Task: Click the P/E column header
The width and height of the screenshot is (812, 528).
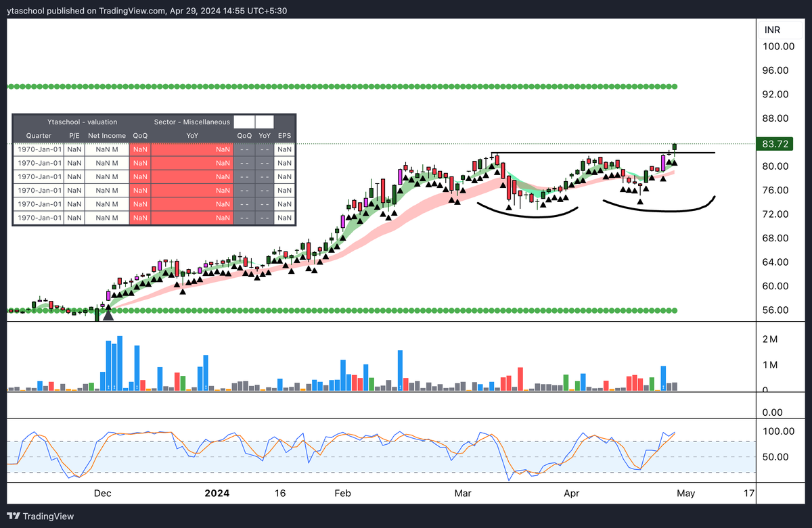Action: click(74, 135)
